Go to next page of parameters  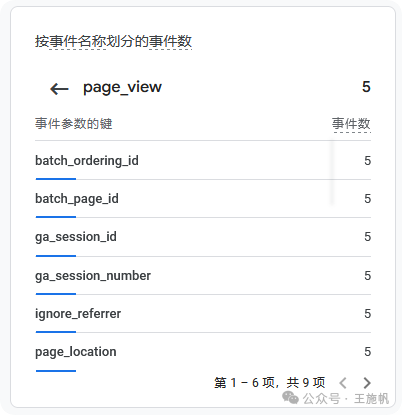point(367,383)
